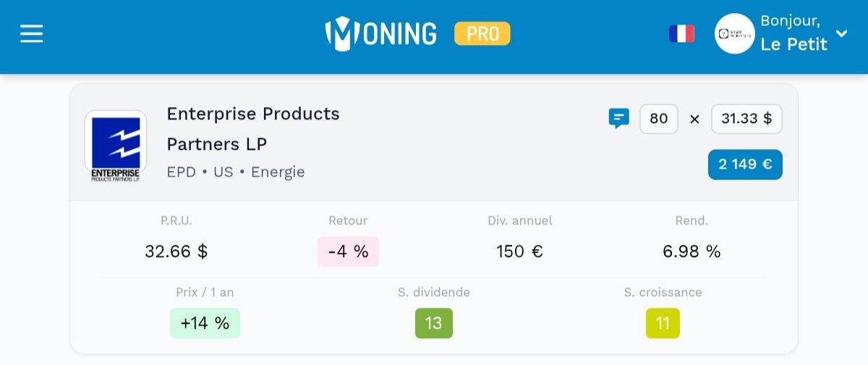This screenshot has height=365, width=868.
Task: Click the yellow growth score 11
Action: click(663, 323)
